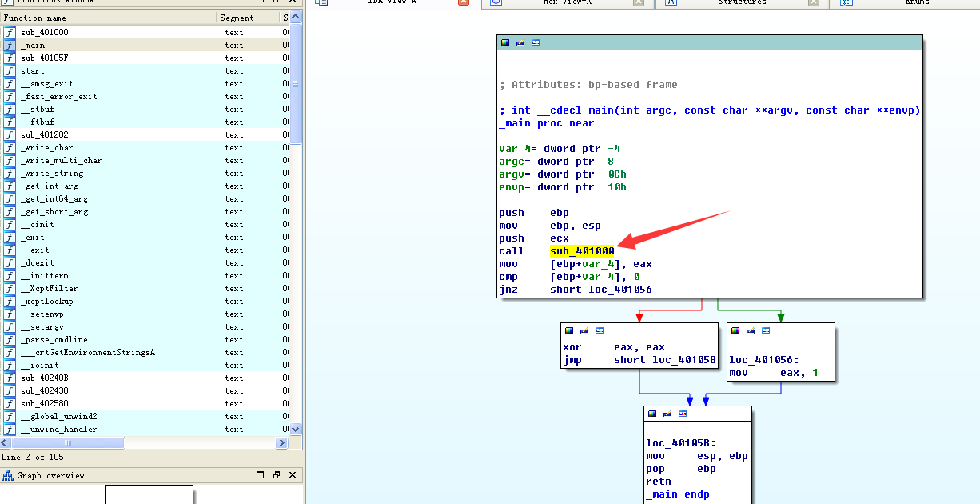Screen dimensions: 980x504
Task: Click the group icon on xor eax node
Action: (600, 330)
